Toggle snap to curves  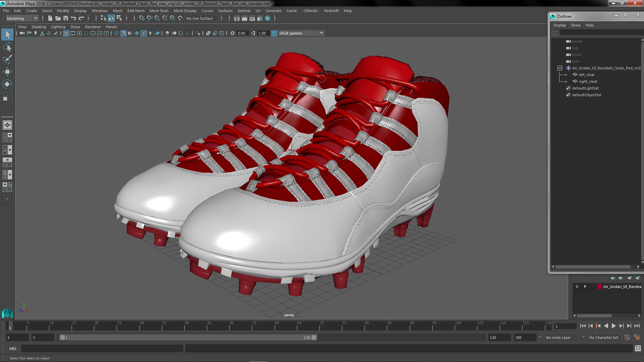pos(150,18)
